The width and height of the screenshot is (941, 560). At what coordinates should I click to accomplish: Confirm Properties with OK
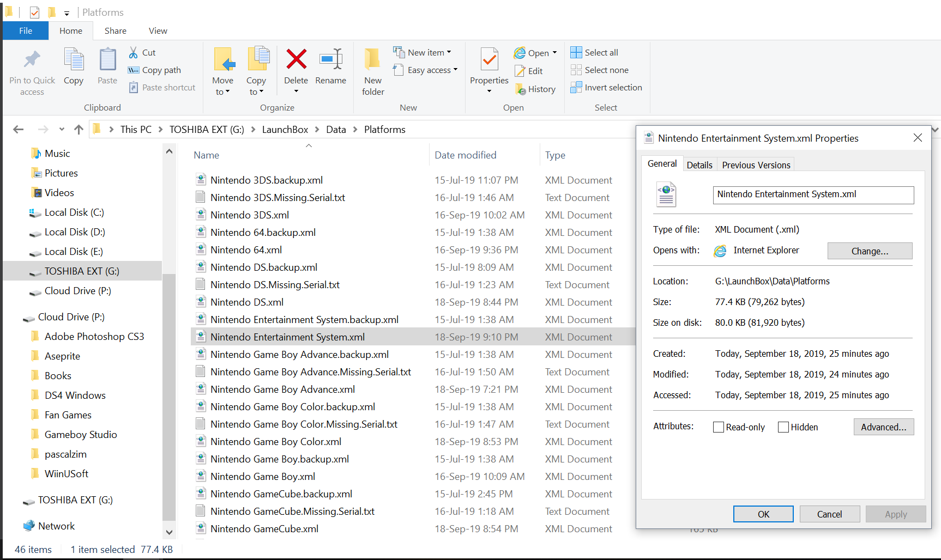tap(763, 514)
